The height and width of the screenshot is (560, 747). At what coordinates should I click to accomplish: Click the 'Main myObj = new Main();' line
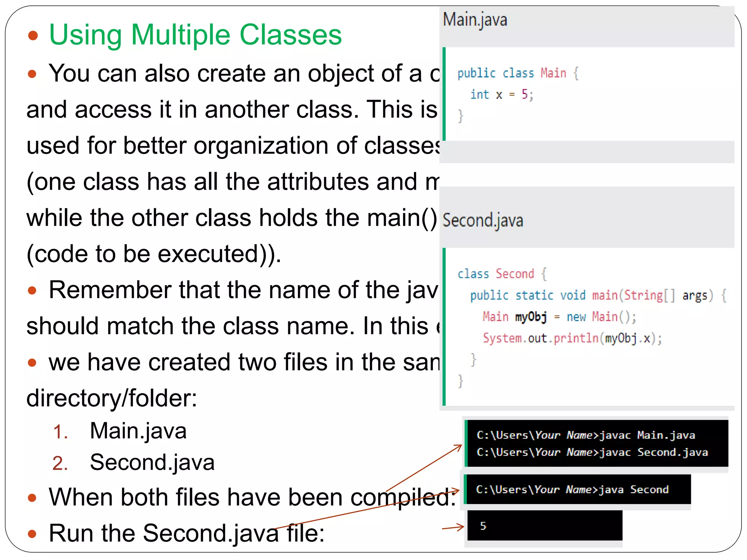click(560, 316)
